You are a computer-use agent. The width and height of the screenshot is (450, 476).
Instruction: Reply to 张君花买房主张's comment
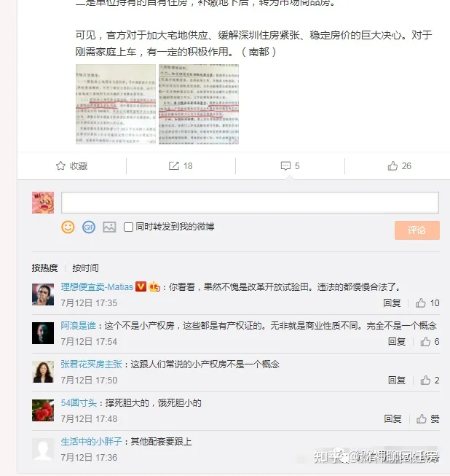click(397, 380)
